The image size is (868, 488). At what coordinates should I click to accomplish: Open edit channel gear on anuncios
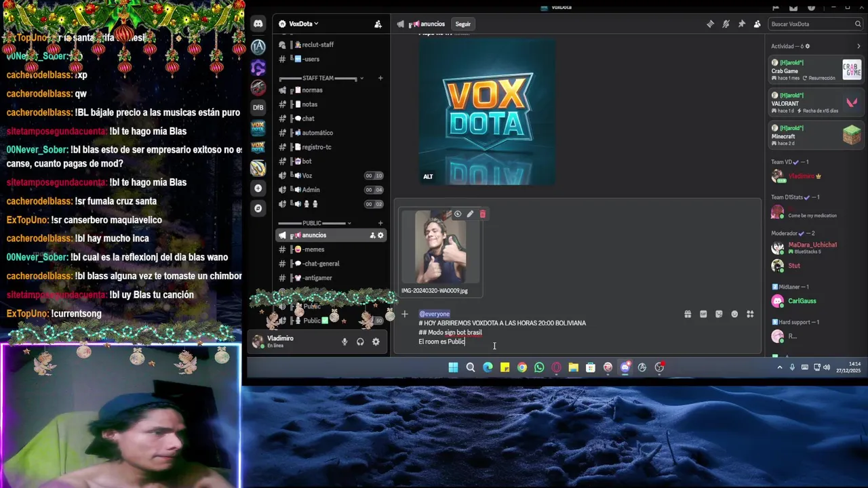[x=380, y=235]
